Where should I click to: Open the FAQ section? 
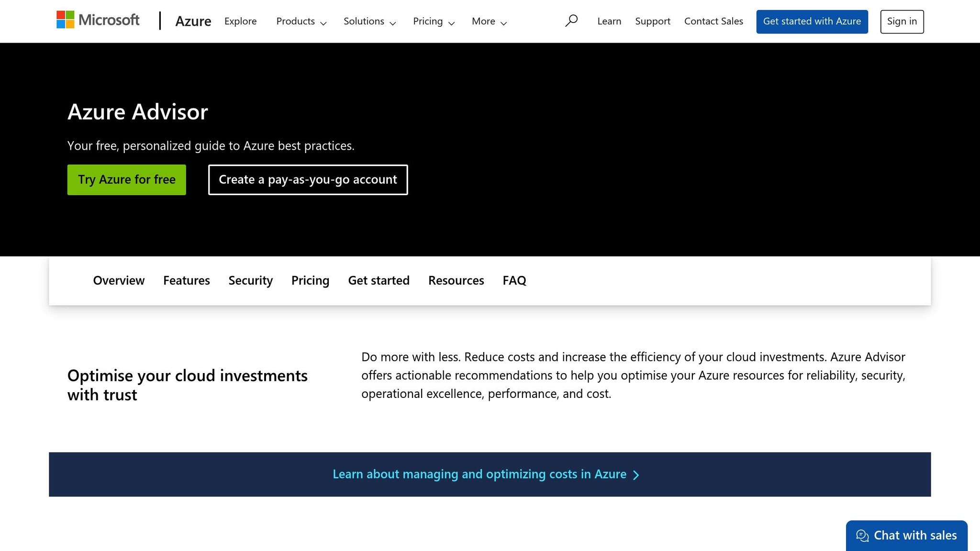pyautogui.click(x=514, y=280)
